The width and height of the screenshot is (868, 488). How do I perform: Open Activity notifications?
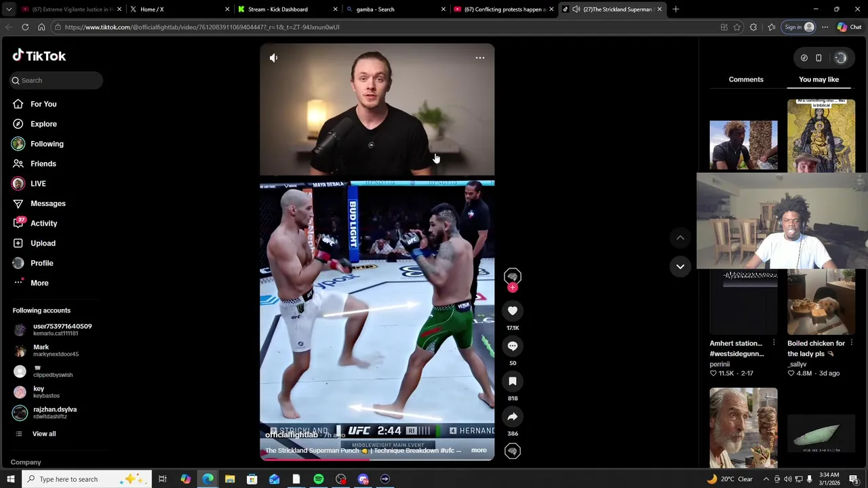pyautogui.click(x=43, y=223)
